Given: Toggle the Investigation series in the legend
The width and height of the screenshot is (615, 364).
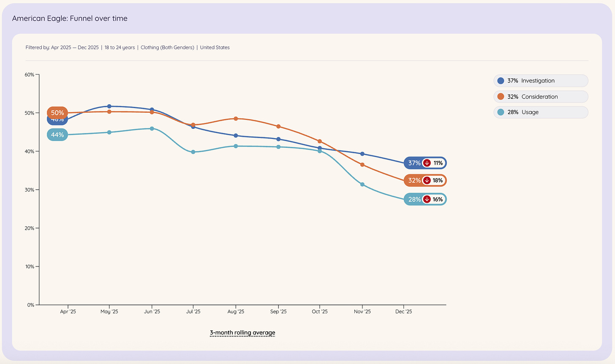Looking at the screenshot, I should tap(541, 81).
